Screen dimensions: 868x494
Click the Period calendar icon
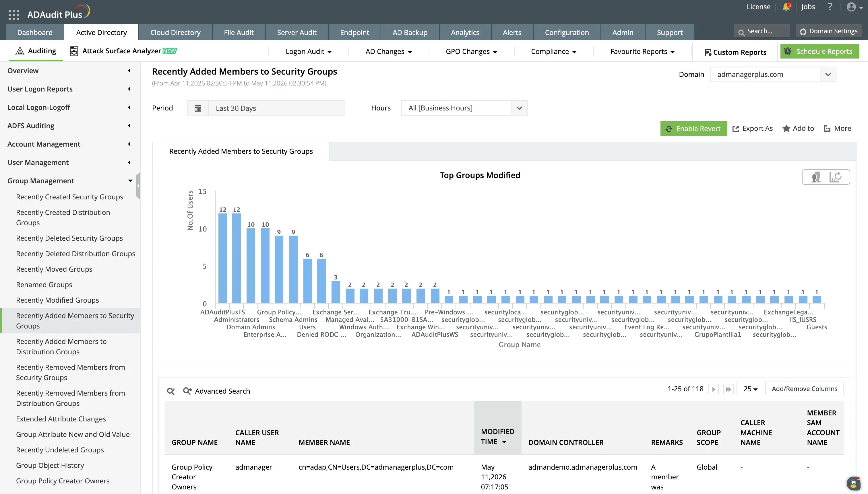[197, 108]
